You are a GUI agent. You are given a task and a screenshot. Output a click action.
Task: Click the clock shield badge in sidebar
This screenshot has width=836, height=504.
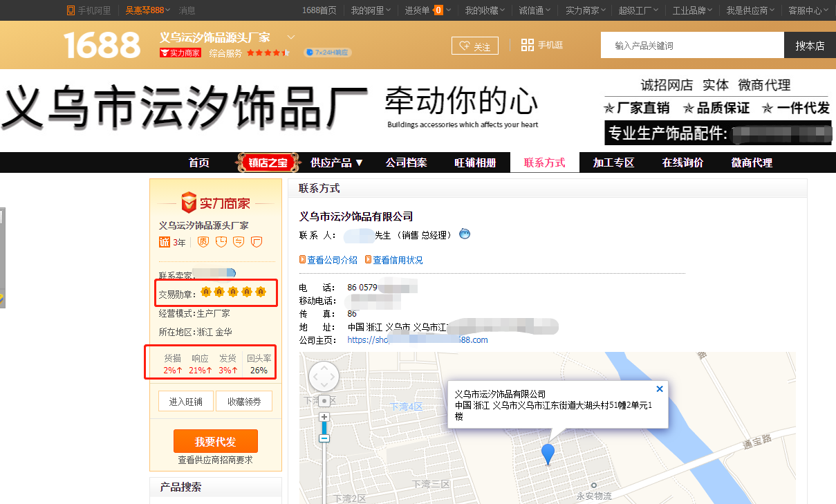point(221,242)
